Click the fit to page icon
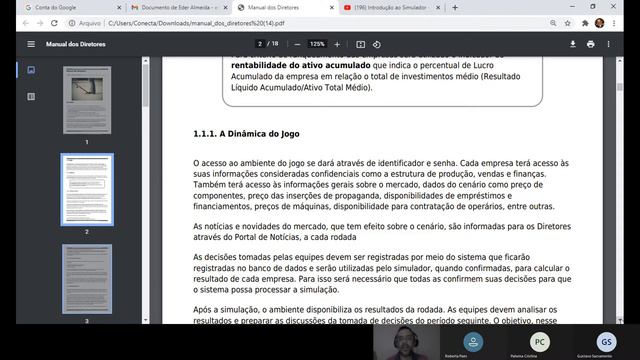 360,44
